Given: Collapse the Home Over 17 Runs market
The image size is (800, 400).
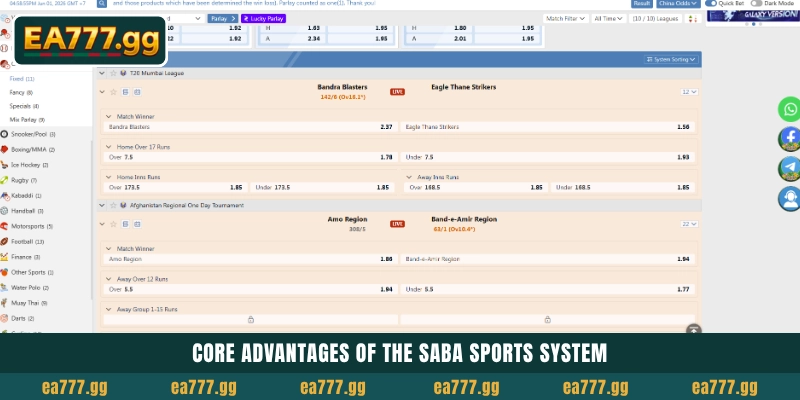Looking at the screenshot, I should (x=108, y=147).
